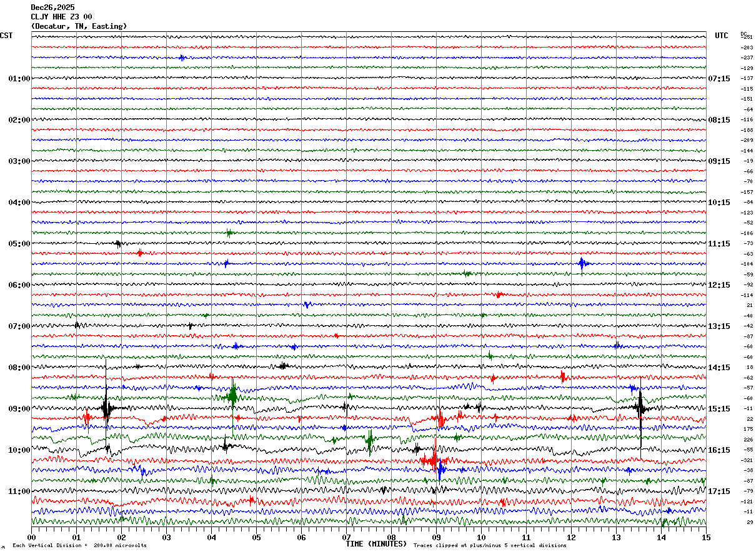The width and height of the screenshot is (756, 554).
Task: Click the DC offset value -203
Action: 747,48
